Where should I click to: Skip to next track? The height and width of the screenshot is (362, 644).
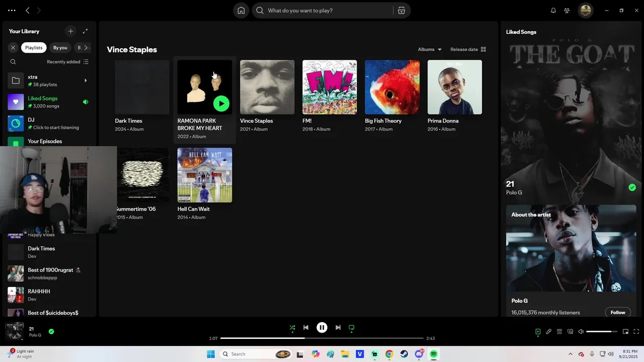click(338, 328)
